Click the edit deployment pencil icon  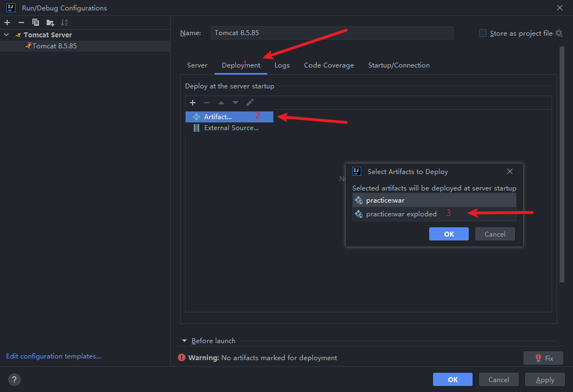pyautogui.click(x=250, y=103)
